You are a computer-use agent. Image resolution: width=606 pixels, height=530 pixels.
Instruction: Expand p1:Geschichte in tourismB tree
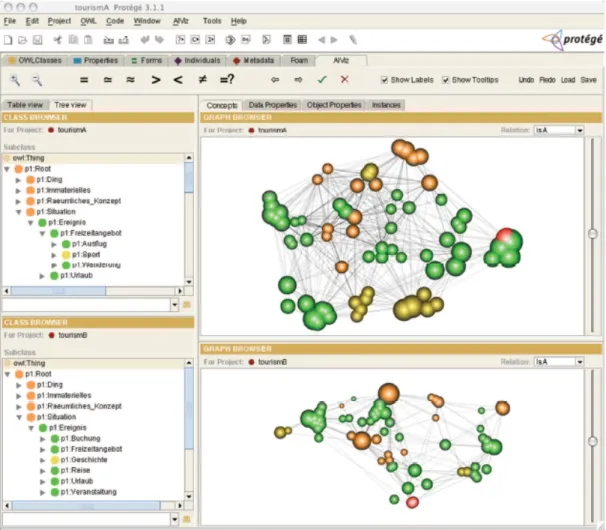[43, 460]
